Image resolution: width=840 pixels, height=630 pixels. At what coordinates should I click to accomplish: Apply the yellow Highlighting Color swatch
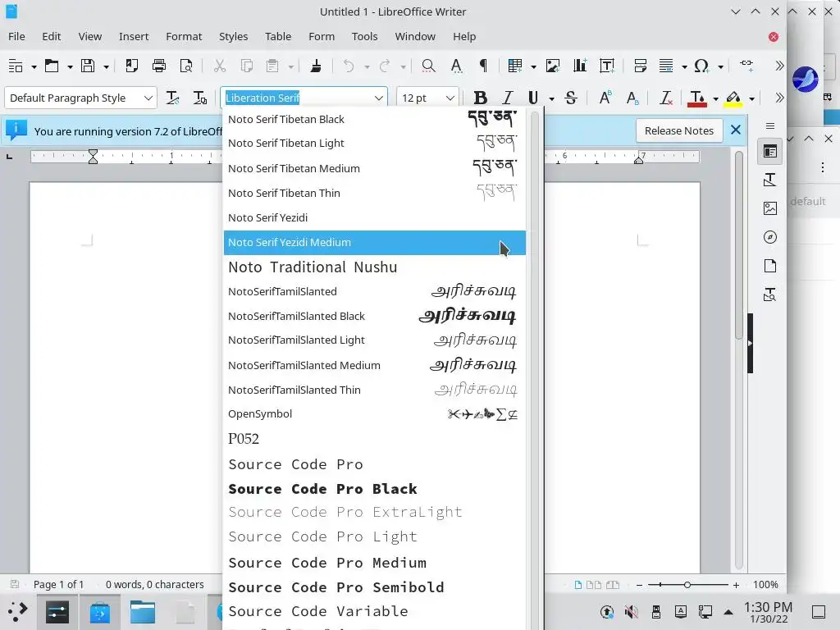click(733, 98)
